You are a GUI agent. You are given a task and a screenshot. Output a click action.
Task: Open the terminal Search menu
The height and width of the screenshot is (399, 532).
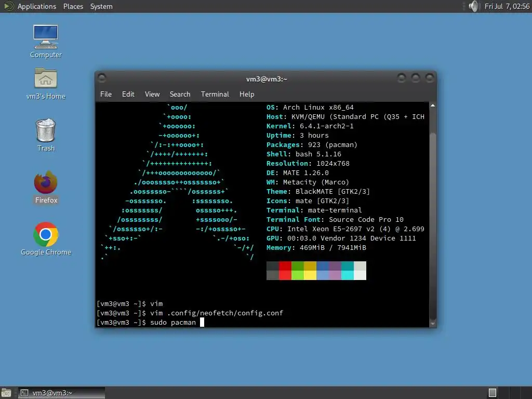click(x=180, y=95)
